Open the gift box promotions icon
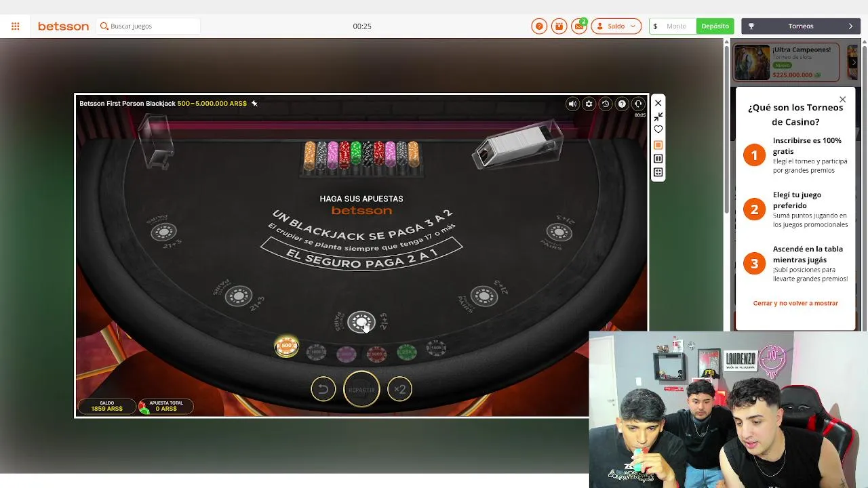This screenshot has height=488, width=868. [x=559, y=26]
